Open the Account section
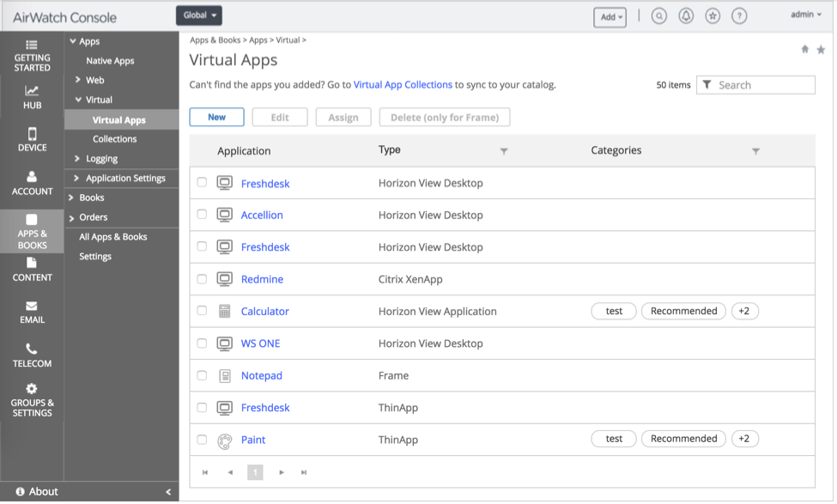837x504 pixels. 32,183
